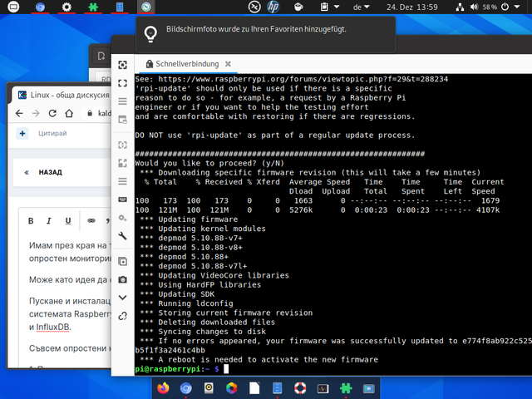The width and height of the screenshot is (532, 399).
Task: Toggle scaled mode in Remmina sidebar
Action: point(122,163)
